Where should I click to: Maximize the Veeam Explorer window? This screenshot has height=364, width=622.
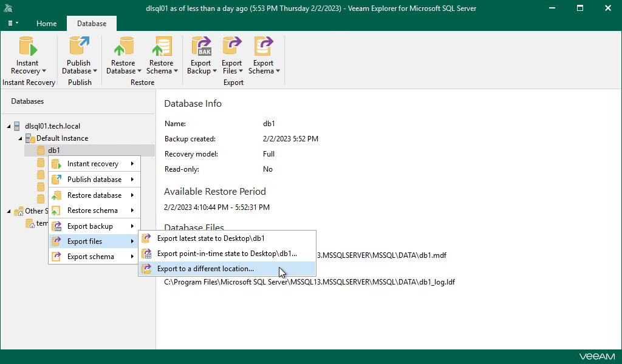tap(580, 8)
